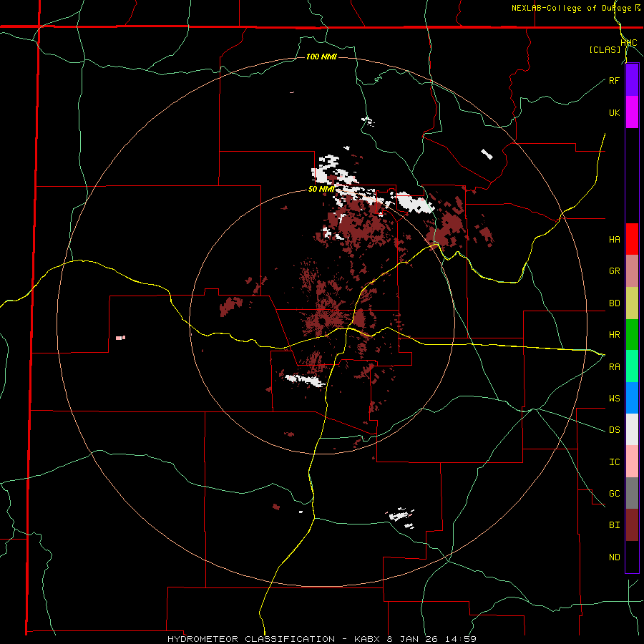The width and height of the screenshot is (644, 644).
Task: Click the 50 NMI range ring label
Action: click(321, 190)
